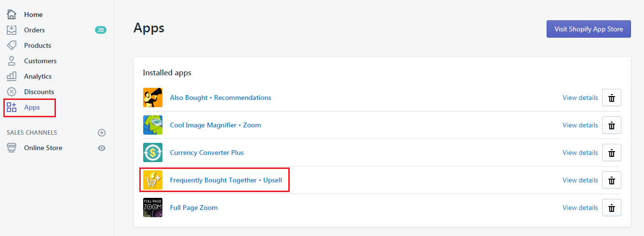This screenshot has width=644, height=236.
Task: View details for Frequently Bought Together
Action: [x=580, y=180]
